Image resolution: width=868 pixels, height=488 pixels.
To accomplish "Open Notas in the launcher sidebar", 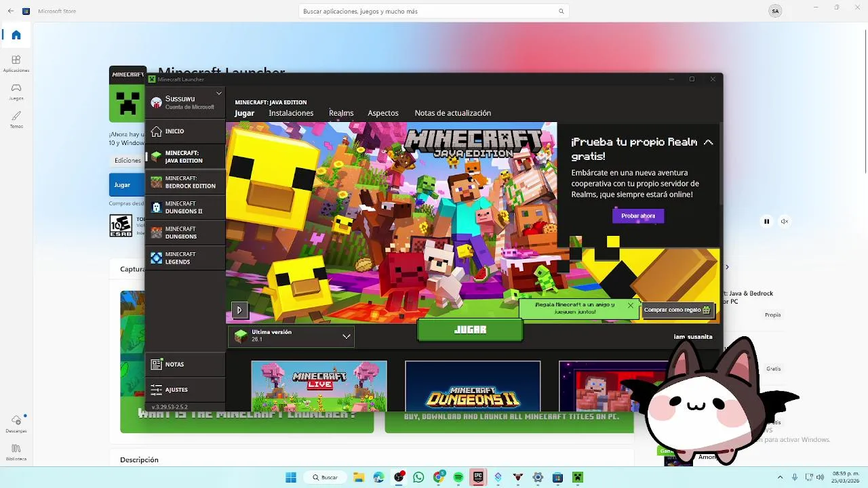I will tap(185, 364).
